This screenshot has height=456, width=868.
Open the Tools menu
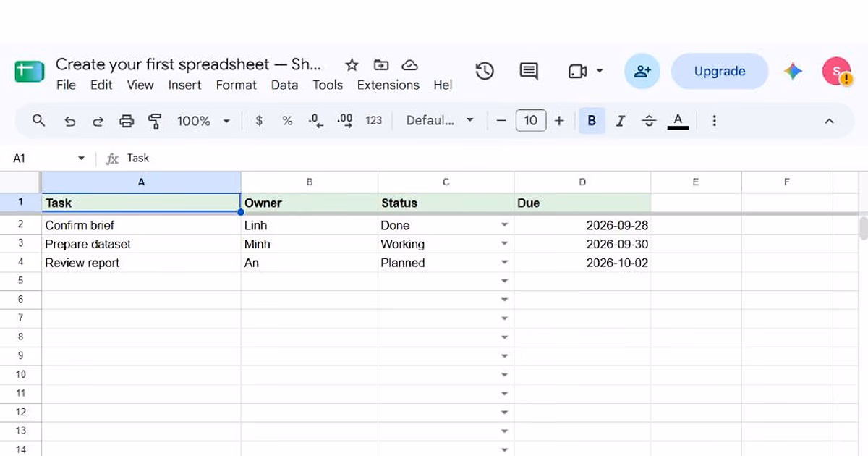pyautogui.click(x=328, y=85)
